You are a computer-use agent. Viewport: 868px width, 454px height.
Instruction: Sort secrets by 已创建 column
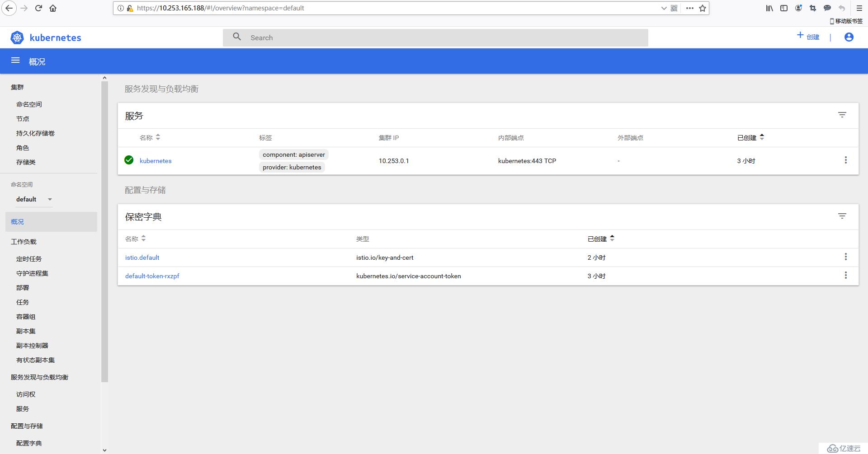(601, 239)
